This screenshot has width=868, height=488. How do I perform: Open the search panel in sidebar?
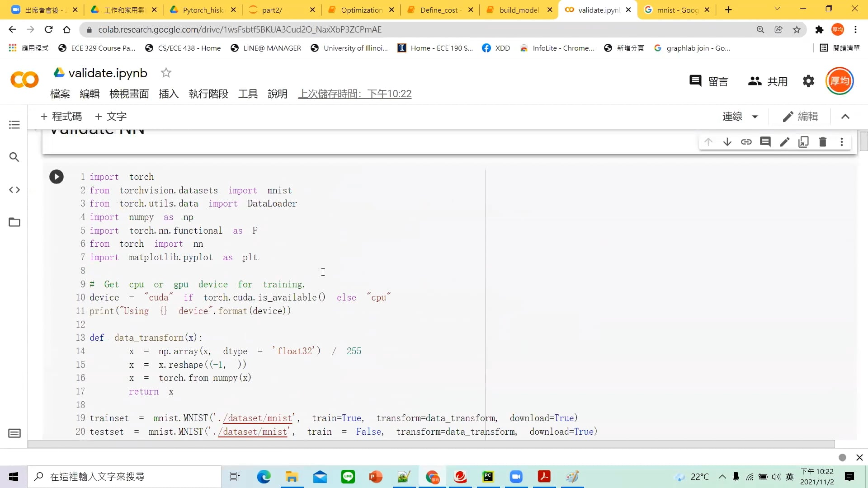(14, 157)
